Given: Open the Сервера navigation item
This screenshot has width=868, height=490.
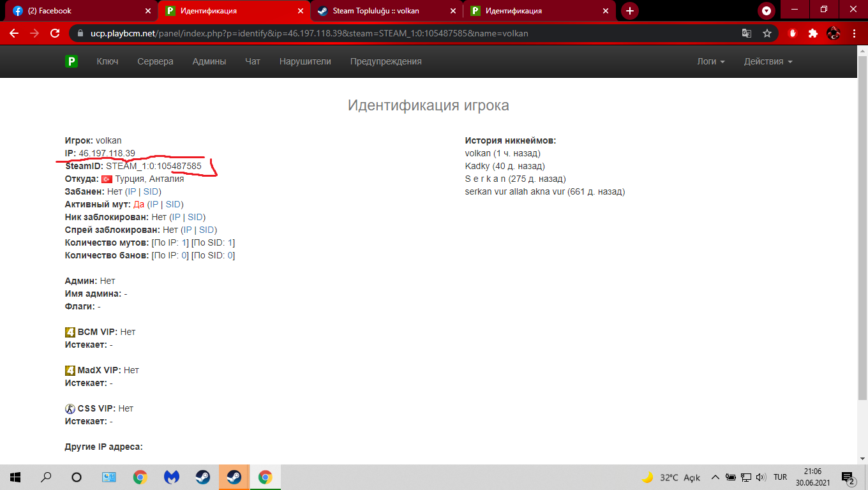Looking at the screenshot, I should 155,62.
